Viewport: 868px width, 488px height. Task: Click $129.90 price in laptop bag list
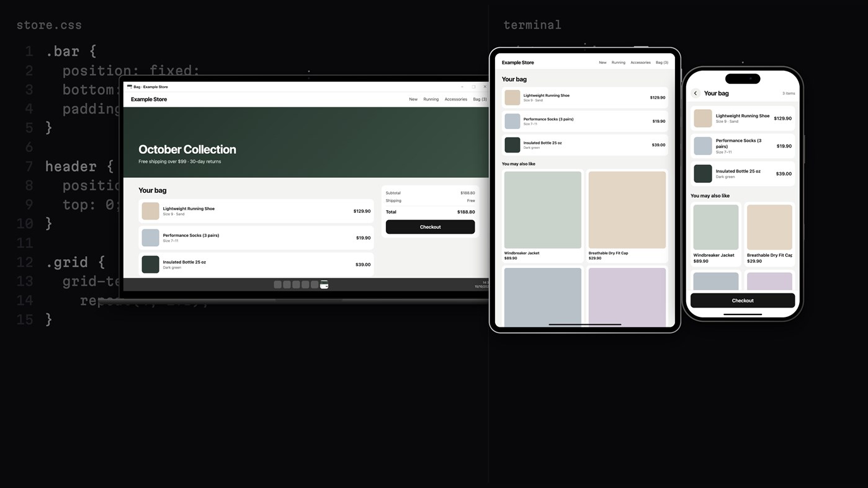(x=362, y=211)
